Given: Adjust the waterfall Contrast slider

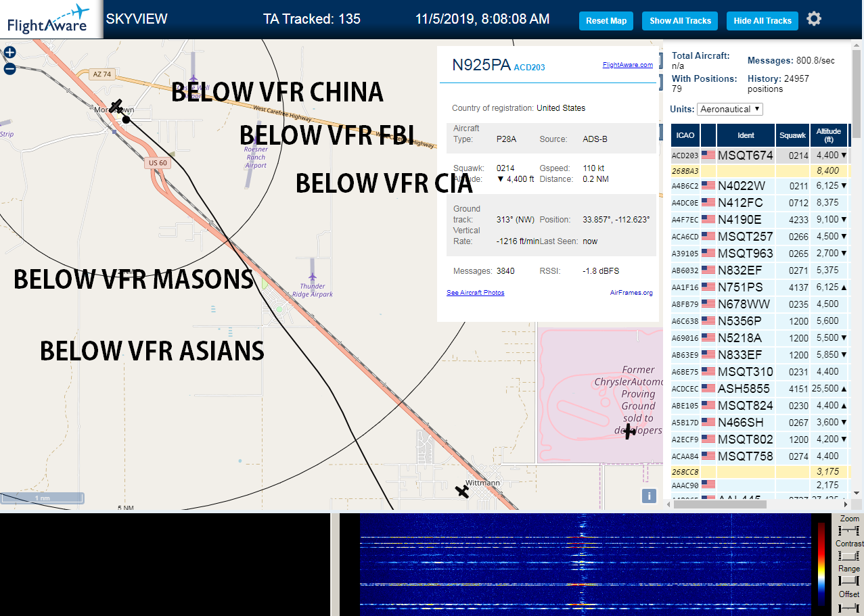Looking at the screenshot, I should pyautogui.click(x=848, y=556).
